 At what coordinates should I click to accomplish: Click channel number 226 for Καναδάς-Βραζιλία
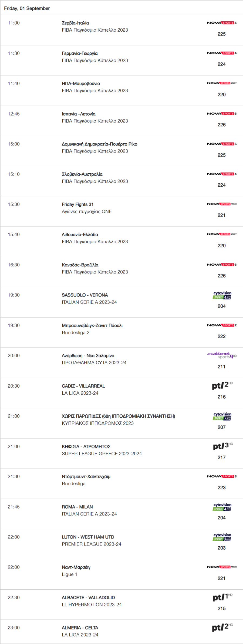[x=222, y=276]
